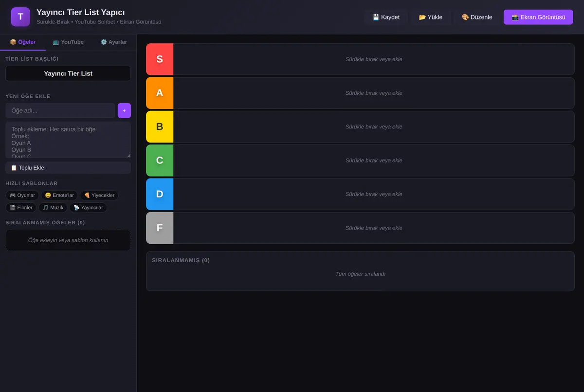584x392 pixels.
Task: Click the Toplu Ekle button
Action: 68,168
